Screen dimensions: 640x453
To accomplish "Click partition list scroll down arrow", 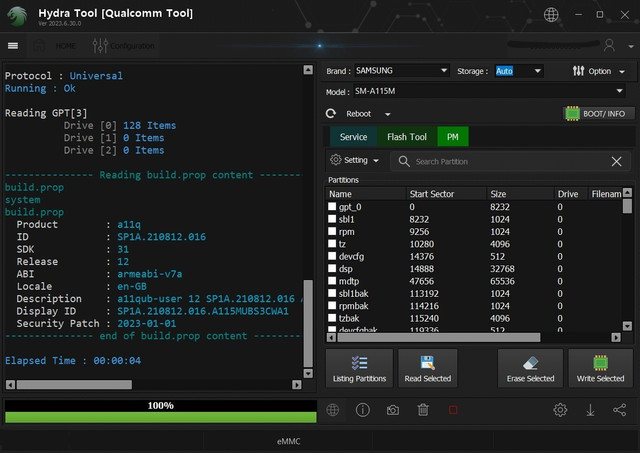I will [x=627, y=326].
